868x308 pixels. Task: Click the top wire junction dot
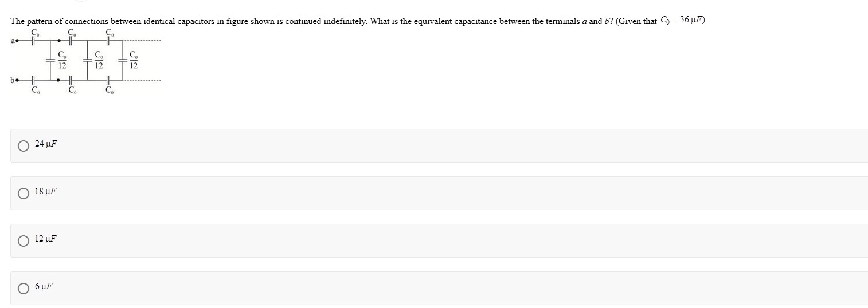(x=59, y=41)
